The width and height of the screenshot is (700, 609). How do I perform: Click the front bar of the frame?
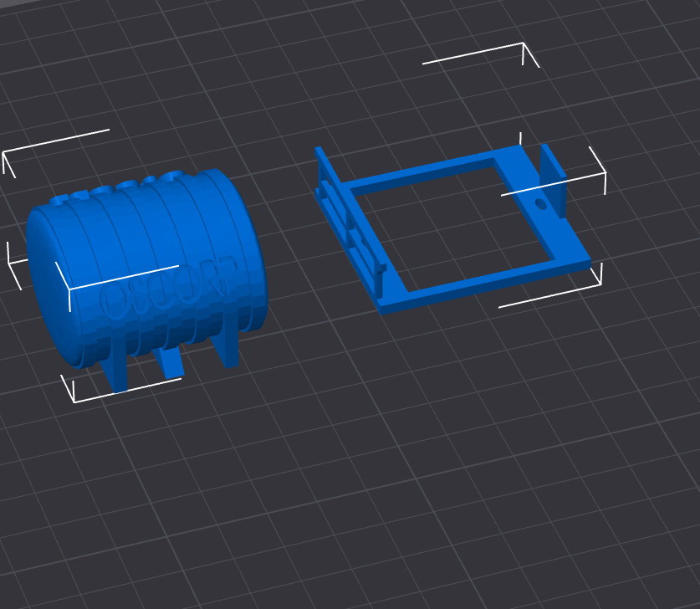pyautogui.click(x=485, y=284)
